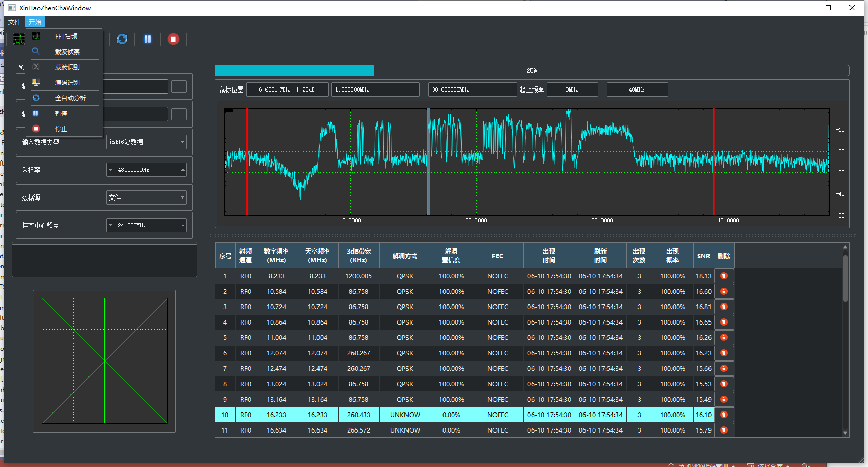Sort by the 解调方式 column header
Screen dimensions: 868x467
click(x=405, y=256)
